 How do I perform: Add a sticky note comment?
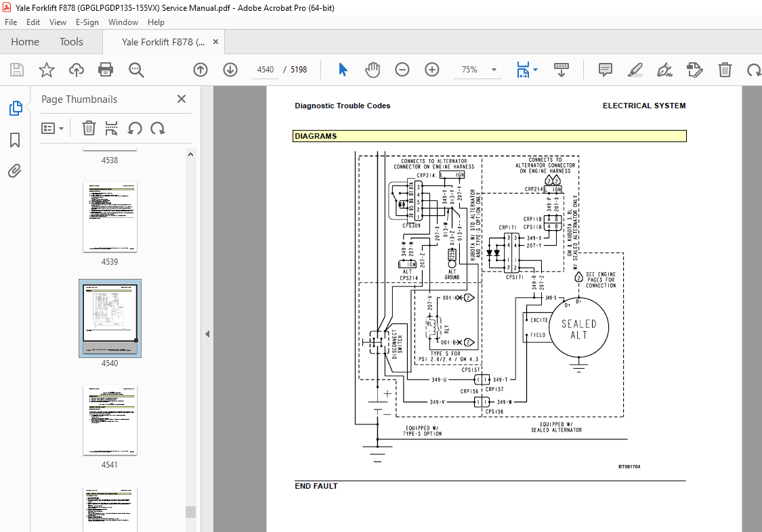coord(605,70)
